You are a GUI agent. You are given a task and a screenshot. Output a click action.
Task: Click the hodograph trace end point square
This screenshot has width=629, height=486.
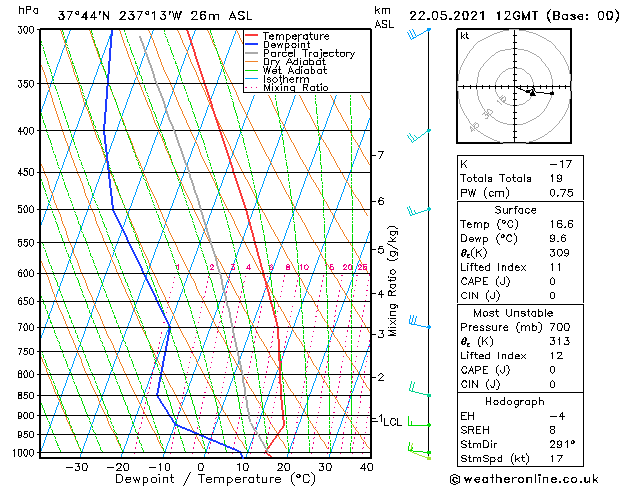552,93
